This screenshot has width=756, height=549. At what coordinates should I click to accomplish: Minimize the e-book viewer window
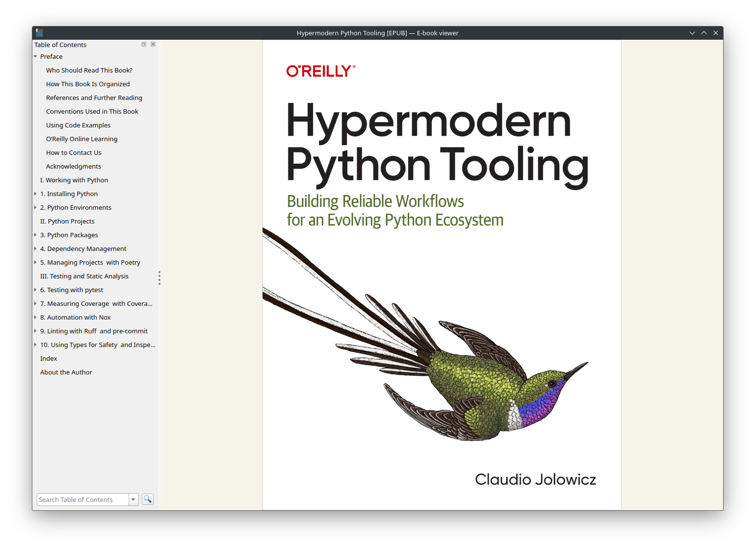pyautogui.click(x=692, y=33)
